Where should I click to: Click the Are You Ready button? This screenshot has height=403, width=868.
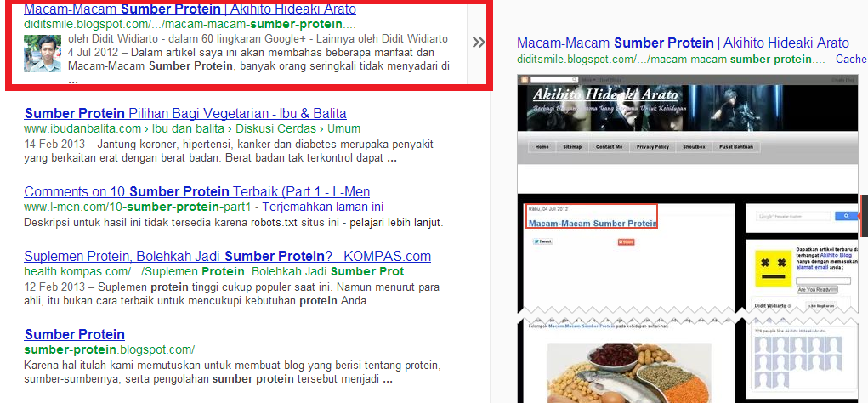(817, 290)
